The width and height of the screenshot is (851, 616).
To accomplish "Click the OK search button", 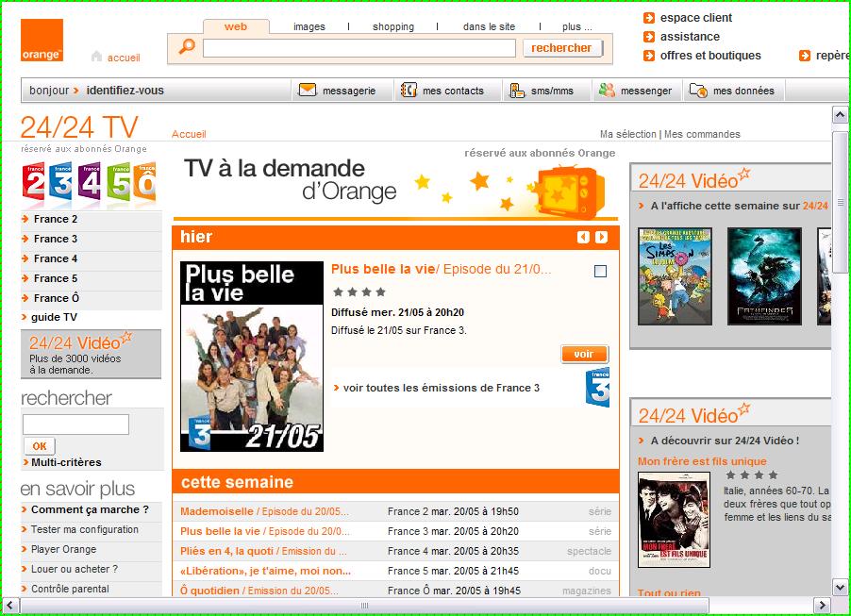I will point(40,446).
